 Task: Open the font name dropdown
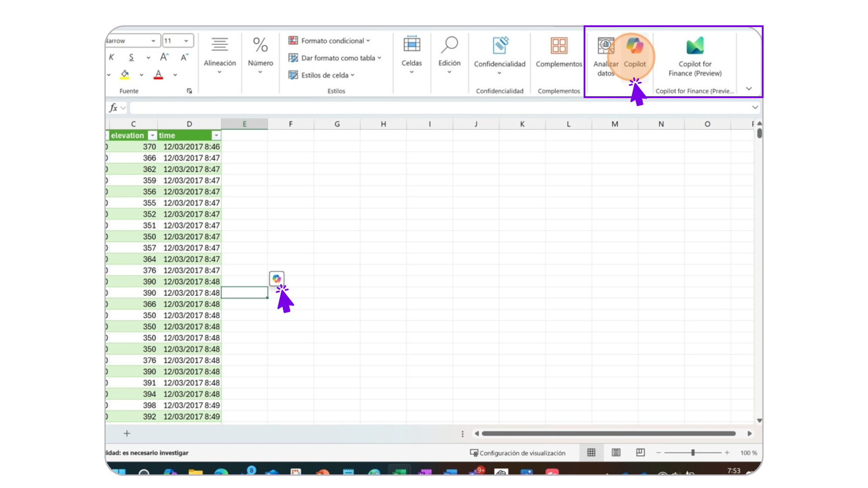tap(153, 41)
